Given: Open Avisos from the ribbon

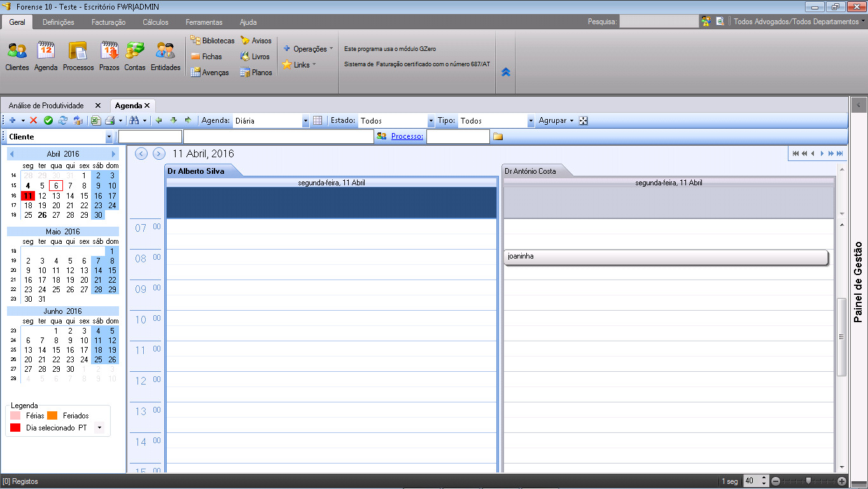Looking at the screenshot, I should pyautogui.click(x=256, y=41).
